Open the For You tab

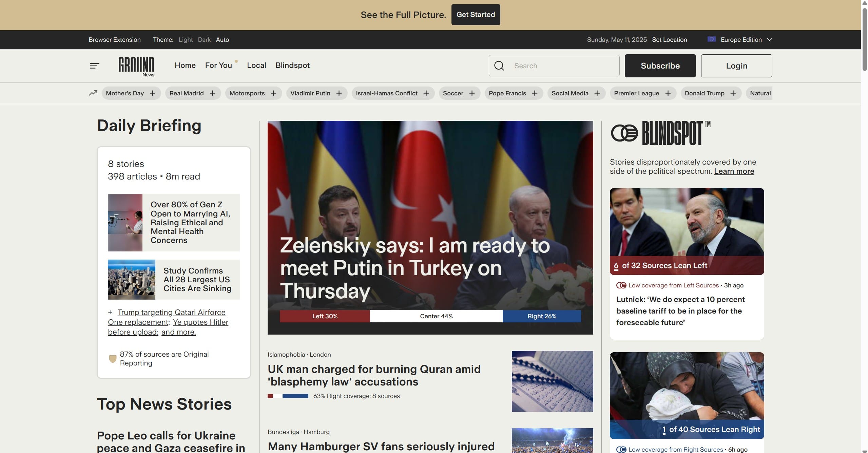(218, 65)
